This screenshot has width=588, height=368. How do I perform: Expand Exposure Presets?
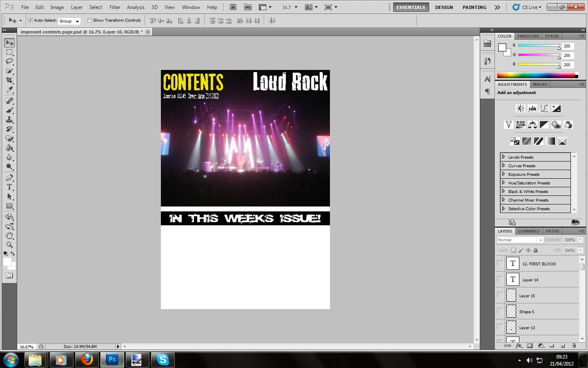[503, 174]
